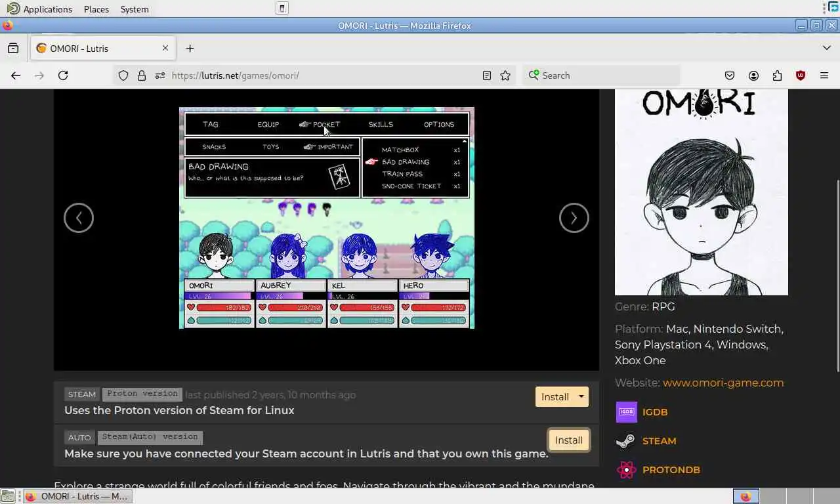This screenshot has height=504, width=840.
Task: Bookmark this page with the star
Action: click(x=505, y=75)
